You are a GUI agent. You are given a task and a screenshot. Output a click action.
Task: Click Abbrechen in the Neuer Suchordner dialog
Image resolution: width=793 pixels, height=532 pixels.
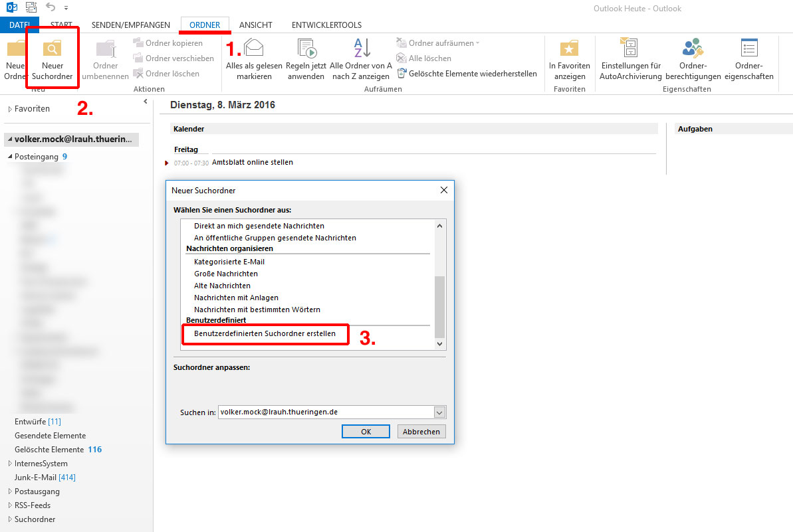421,432
